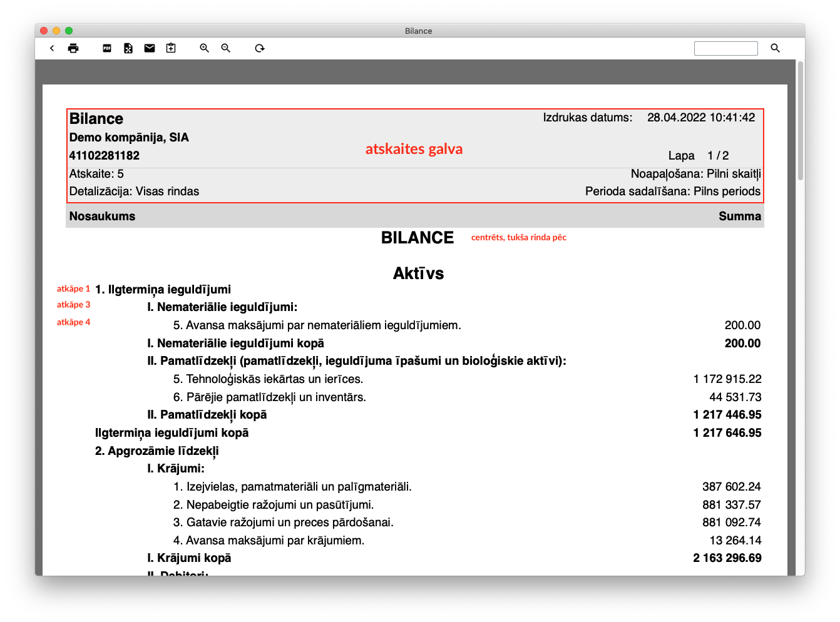The image size is (840, 622).
Task: Select 'Avansa maksājumi par nemateriāliem ieguldījumiem' row
Action: 317,325
